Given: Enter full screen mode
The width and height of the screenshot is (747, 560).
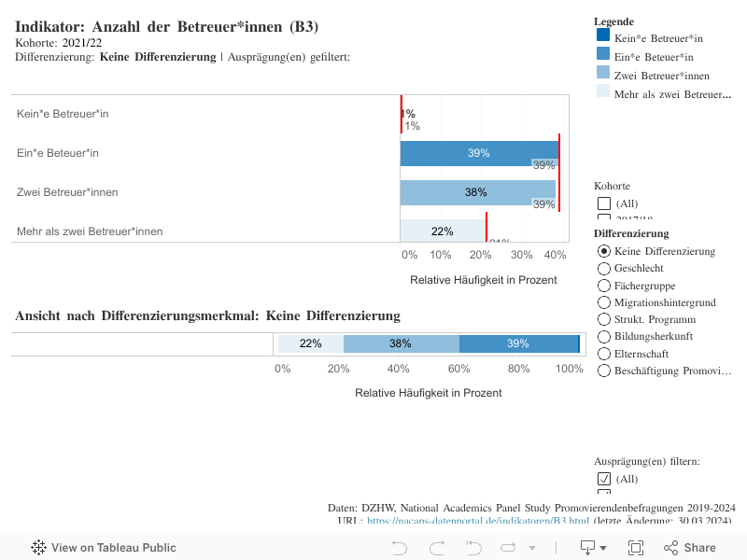Looking at the screenshot, I should click(636, 548).
